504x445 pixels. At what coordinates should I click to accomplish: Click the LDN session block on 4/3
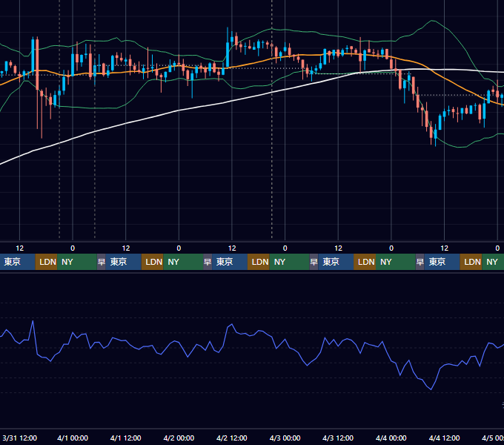coord(365,262)
